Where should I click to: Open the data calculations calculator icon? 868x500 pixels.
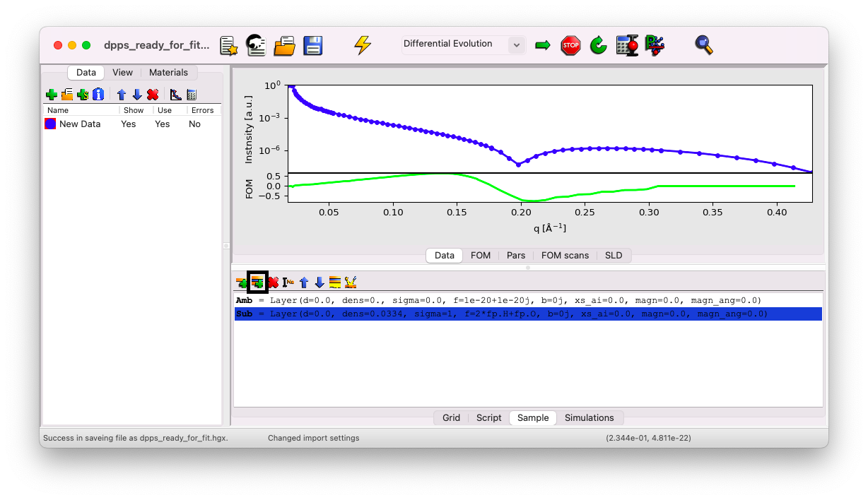coord(191,95)
